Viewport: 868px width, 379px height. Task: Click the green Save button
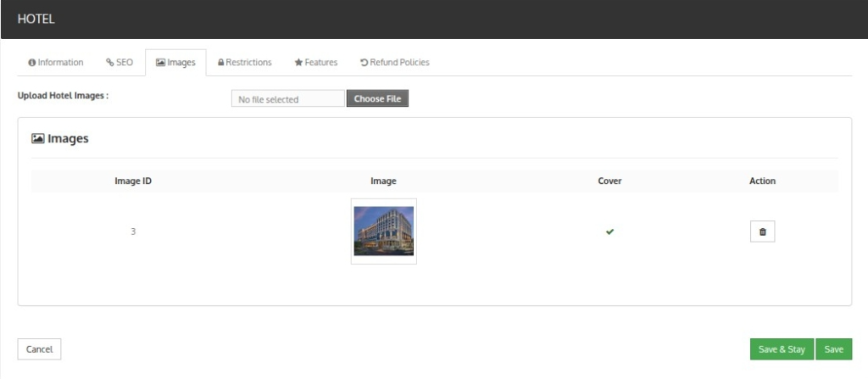834,349
